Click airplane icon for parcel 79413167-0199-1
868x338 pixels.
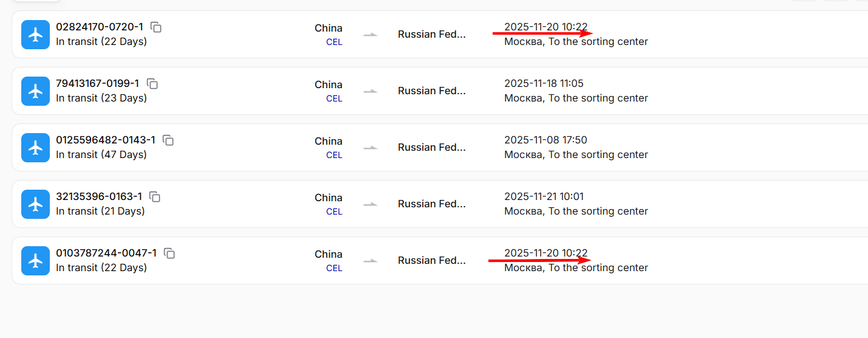36,91
